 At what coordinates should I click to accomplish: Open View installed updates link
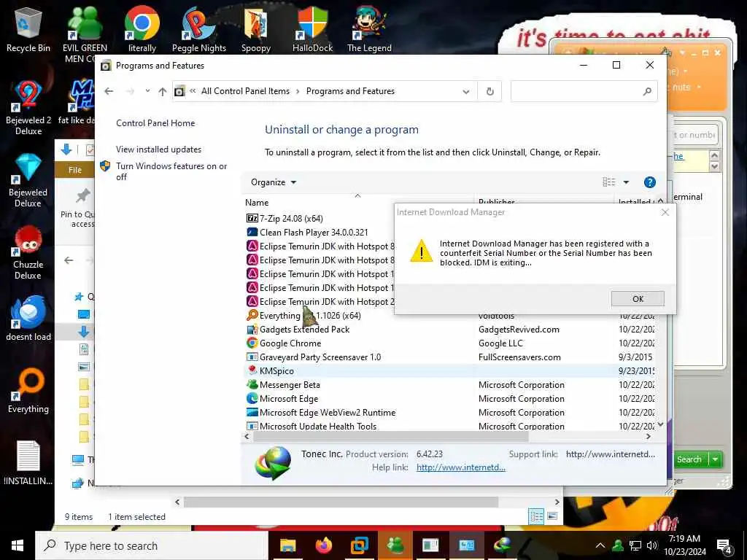pyautogui.click(x=158, y=149)
